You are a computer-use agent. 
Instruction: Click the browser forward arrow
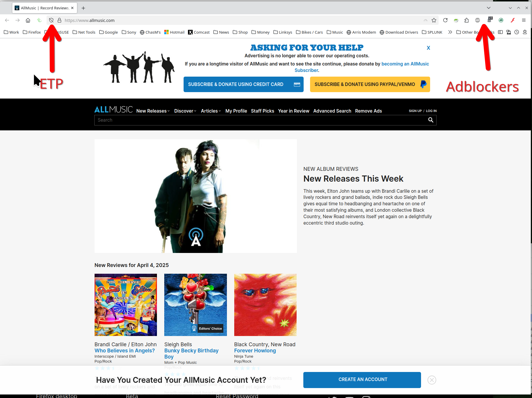(18, 20)
